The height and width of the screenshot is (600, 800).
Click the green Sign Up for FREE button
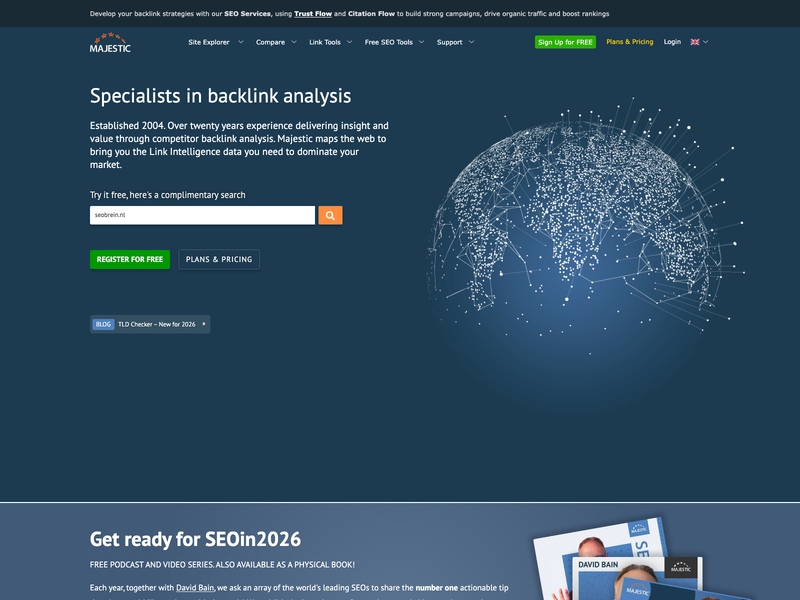pyautogui.click(x=564, y=42)
